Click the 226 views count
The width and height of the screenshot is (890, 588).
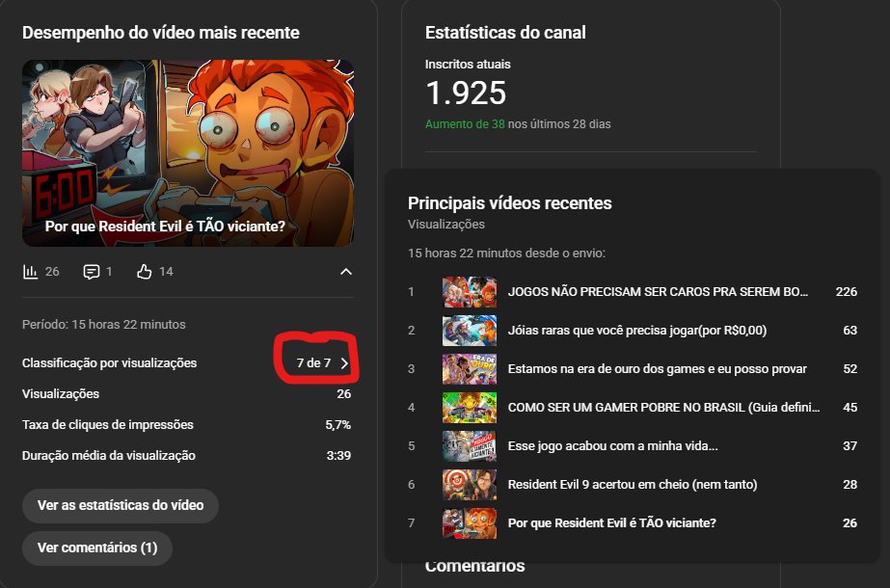point(847,292)
